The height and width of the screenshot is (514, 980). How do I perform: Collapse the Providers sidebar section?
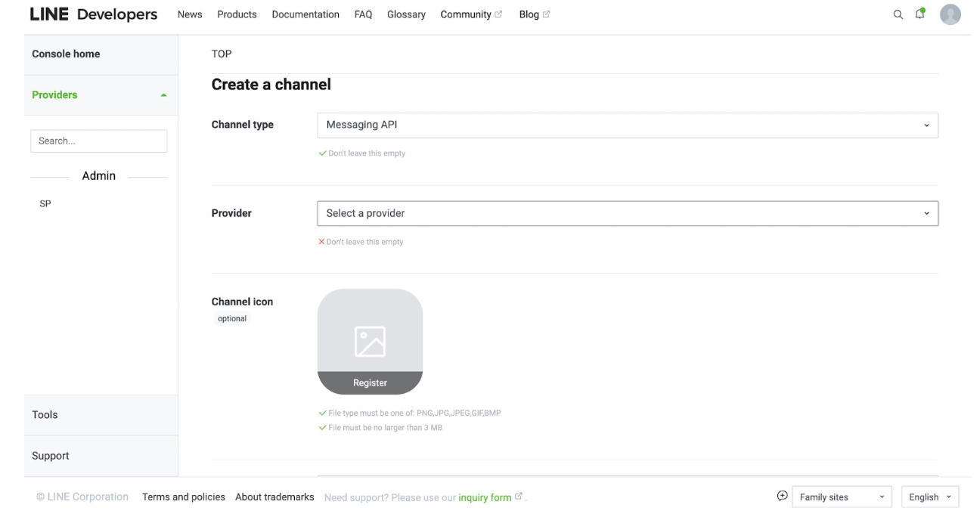(101, 95)
